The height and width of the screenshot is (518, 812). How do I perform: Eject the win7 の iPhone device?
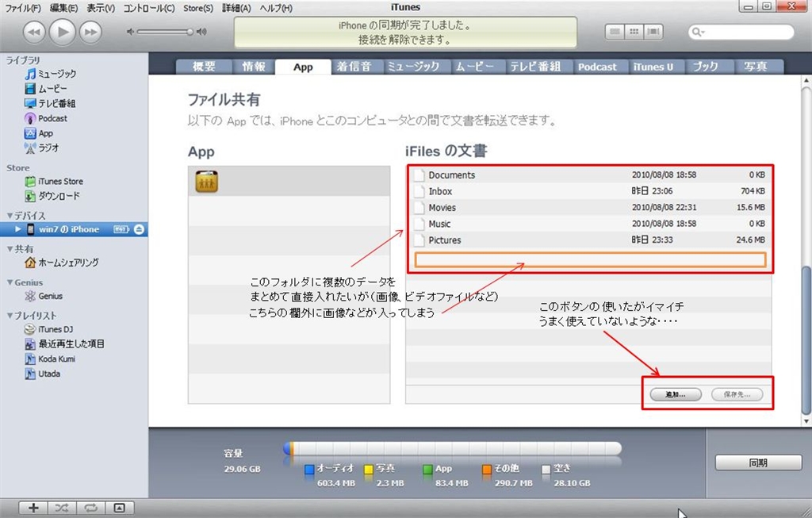(x=139, y=229)
